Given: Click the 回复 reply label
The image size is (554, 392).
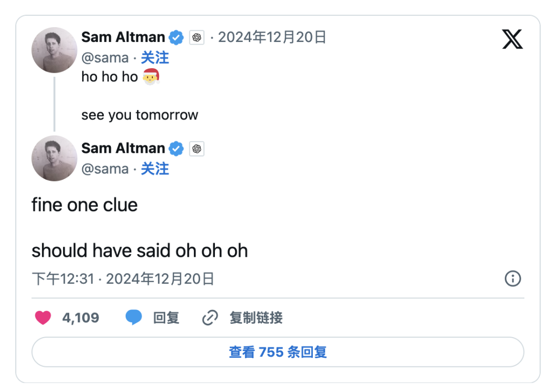Looking at the screenshot, I should (x=166, y=318).
